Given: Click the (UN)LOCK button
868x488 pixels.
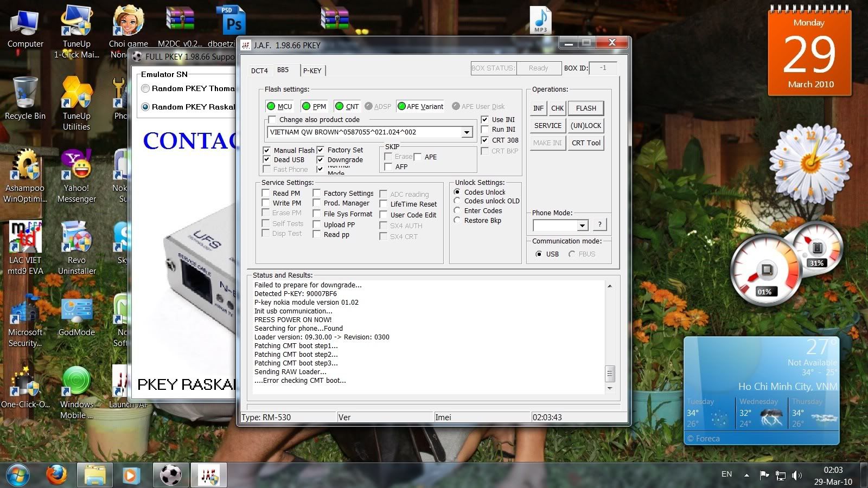Looking at the screenshot, I should point(586,125).
